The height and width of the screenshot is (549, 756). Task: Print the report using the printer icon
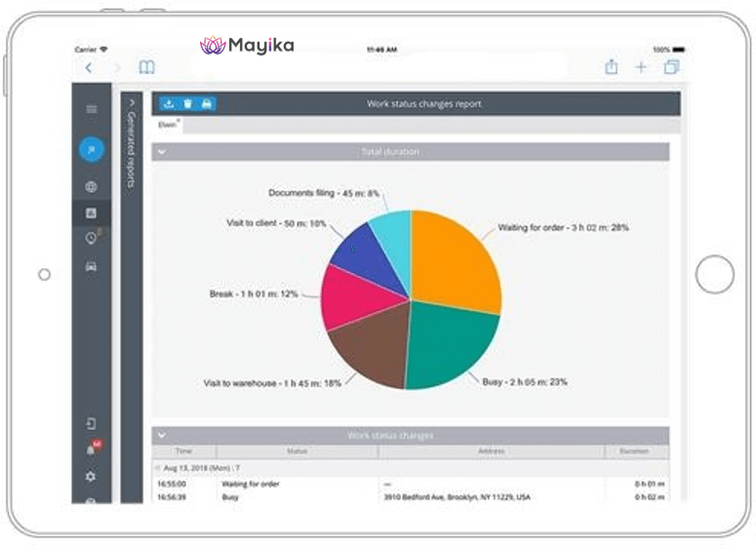click(206, 103)
